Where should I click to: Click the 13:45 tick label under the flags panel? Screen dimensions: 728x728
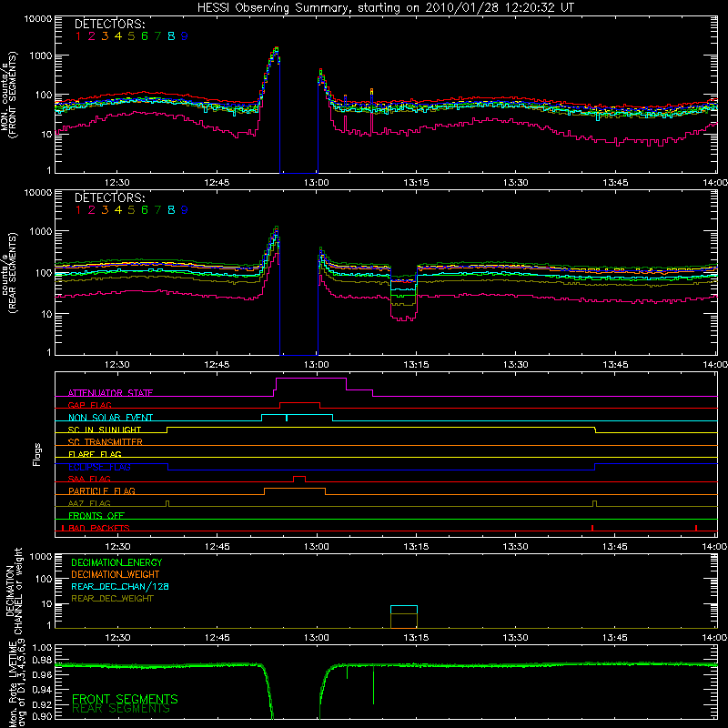(615, 547)
